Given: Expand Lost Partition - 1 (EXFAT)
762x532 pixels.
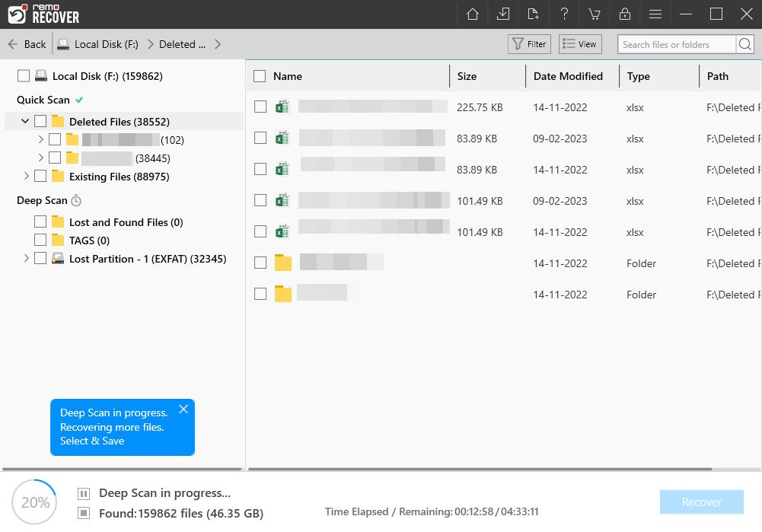Looking at the screenshot, I should click(x=27, y=259).
